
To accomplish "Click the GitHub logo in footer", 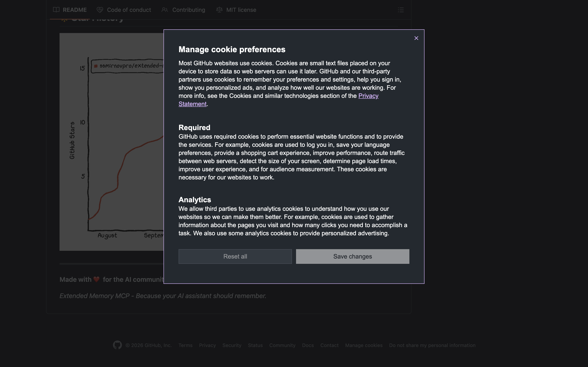I will [x=117, y=345].
